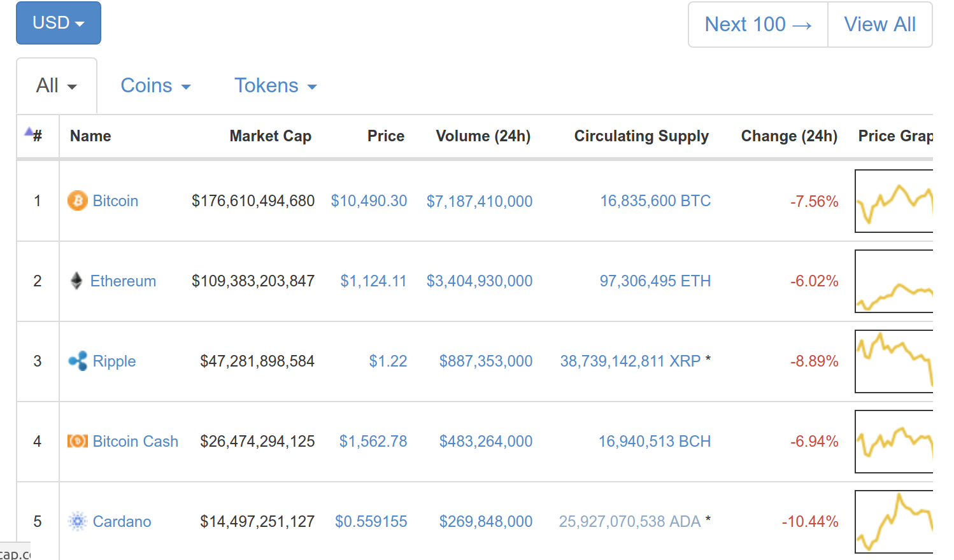The width and height of the screenshot is (954, 560).
Task: Go to the Next 100 page
Action: coord(758,25)
